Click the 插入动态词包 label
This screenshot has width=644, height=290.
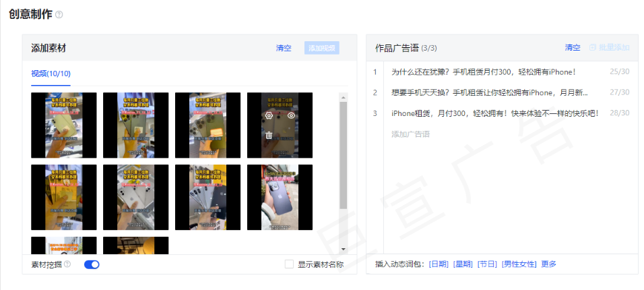(400, 264)
